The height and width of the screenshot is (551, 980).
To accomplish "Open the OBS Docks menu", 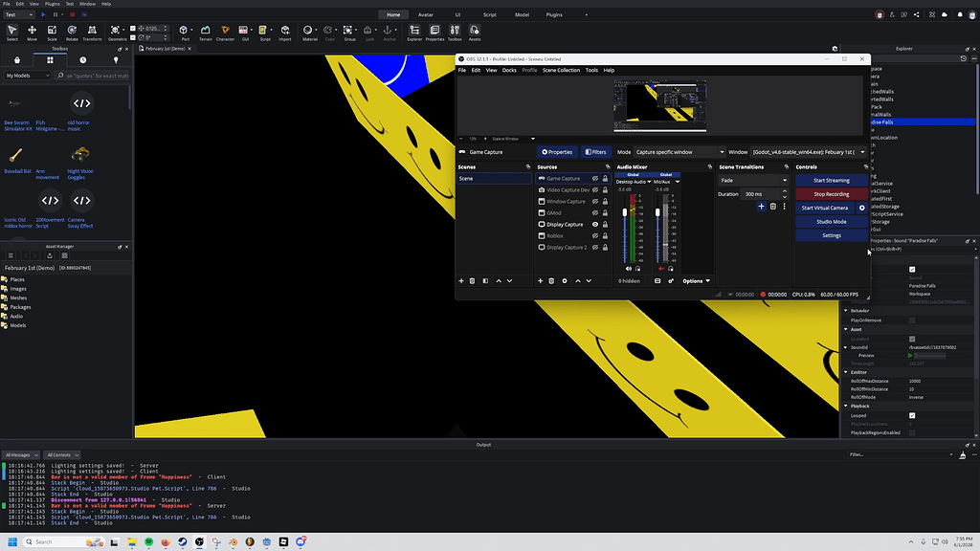I will [509, 70].
